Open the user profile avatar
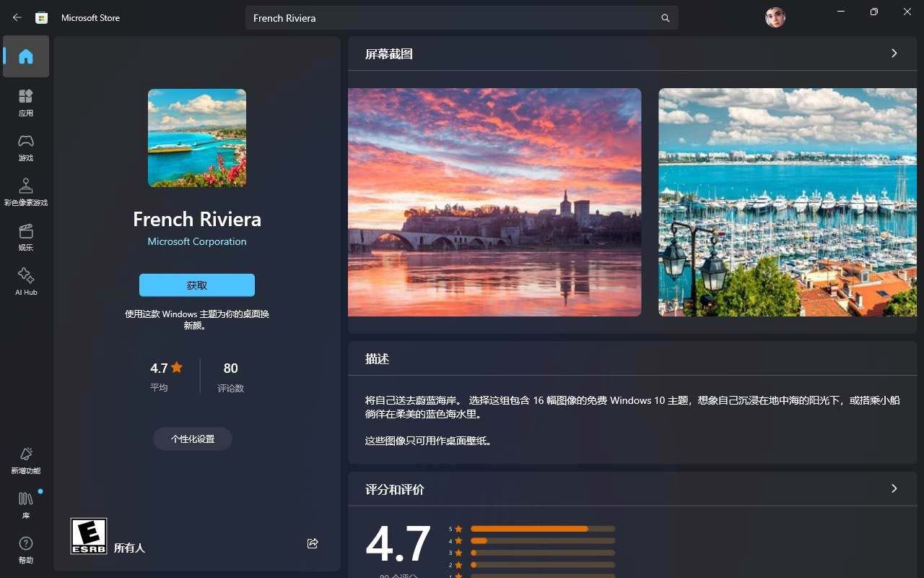The width and height of the screenshot is (924, 578). tap(775, 17)
